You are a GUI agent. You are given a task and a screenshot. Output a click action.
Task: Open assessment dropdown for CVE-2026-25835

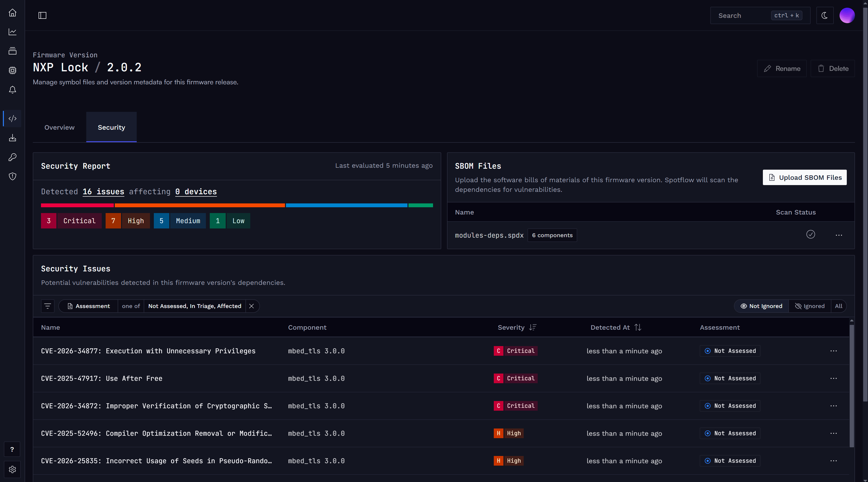pos(730,461)
